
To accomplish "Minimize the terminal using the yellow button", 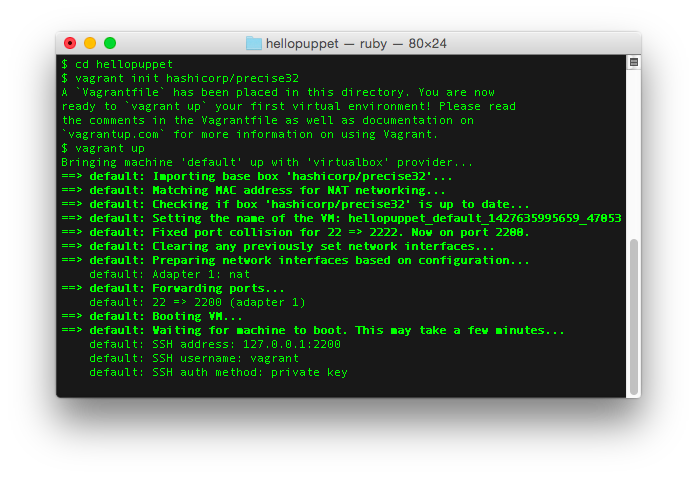I will pyautogui.click(x=90, y=43).
